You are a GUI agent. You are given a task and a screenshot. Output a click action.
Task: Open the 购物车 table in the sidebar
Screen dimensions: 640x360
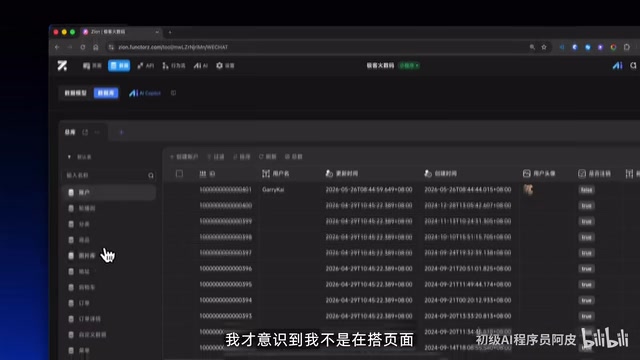click(109, 287)
